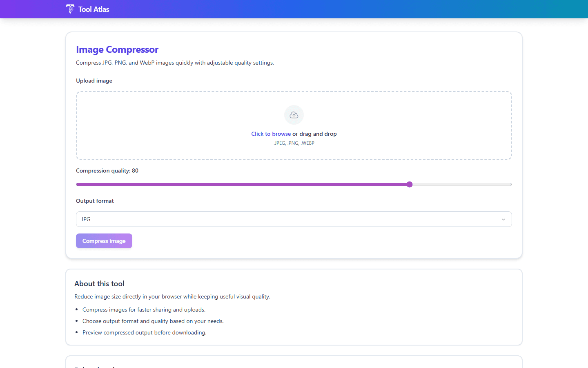
Task: Open the Output format dropdown
Action: point(294,219)
